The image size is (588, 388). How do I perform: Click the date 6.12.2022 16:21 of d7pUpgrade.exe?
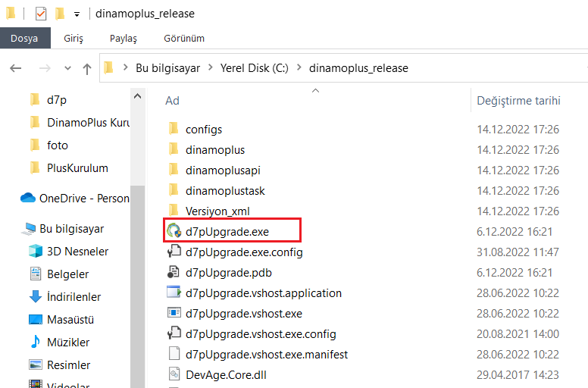coord(514,232)
